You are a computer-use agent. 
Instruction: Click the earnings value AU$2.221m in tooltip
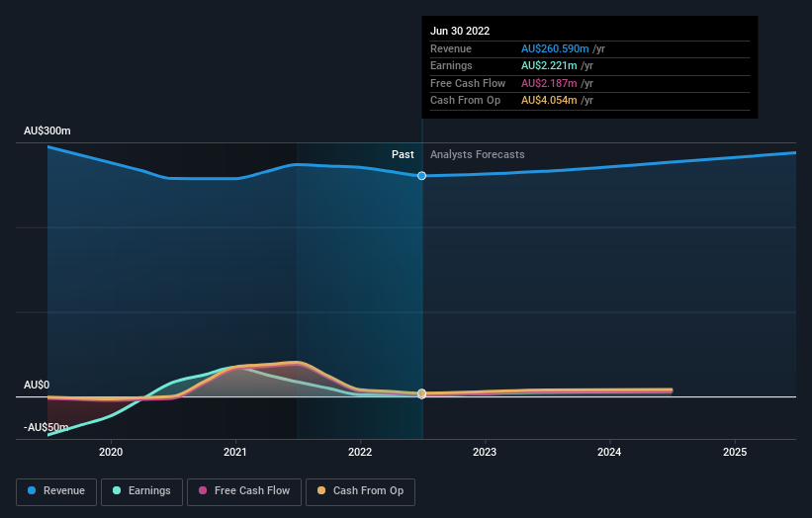(x=549, y=65)
